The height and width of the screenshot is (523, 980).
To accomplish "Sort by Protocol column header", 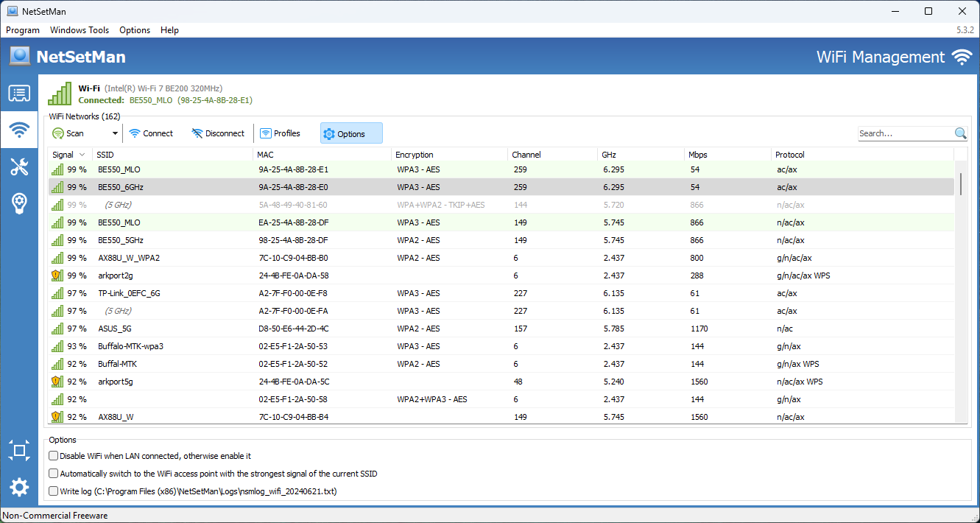I will pos(863,155).
